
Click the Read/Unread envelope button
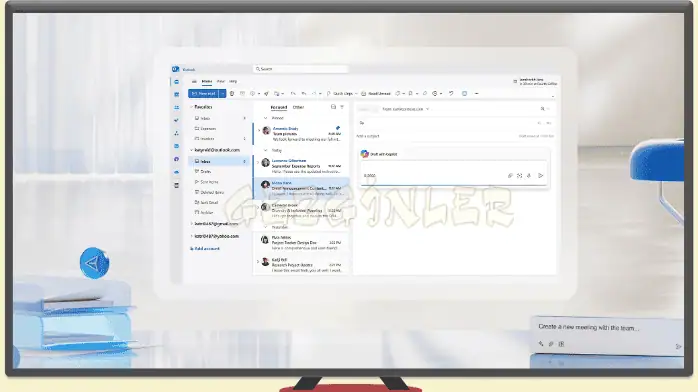376,93
